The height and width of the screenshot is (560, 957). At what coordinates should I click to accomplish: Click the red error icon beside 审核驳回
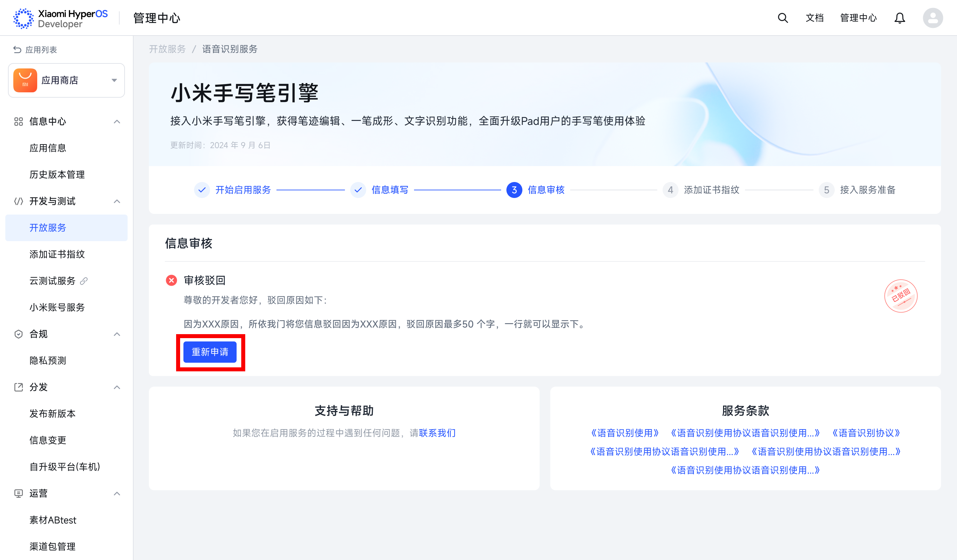coord(171,281)
